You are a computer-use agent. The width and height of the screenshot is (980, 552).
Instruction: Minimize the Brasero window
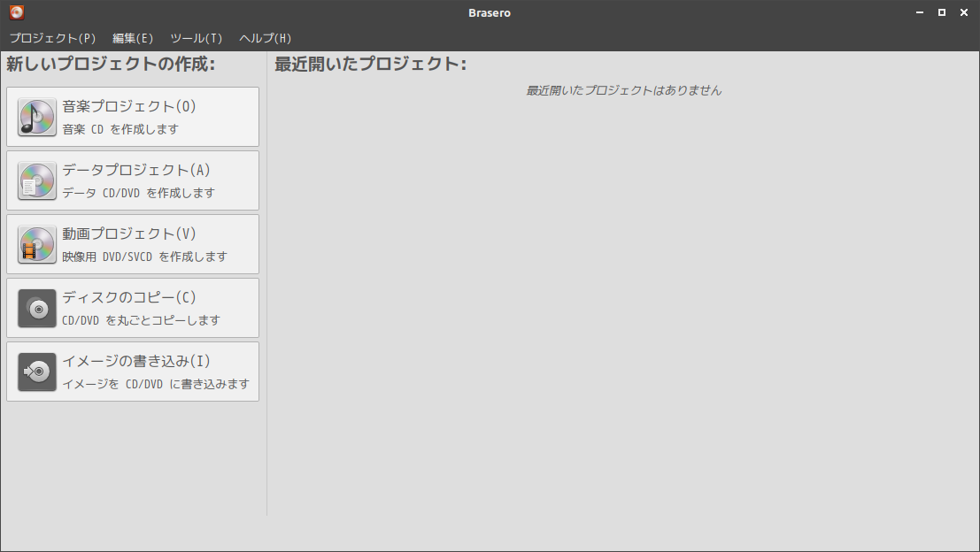pyautogui.click(x=920, y=12)
